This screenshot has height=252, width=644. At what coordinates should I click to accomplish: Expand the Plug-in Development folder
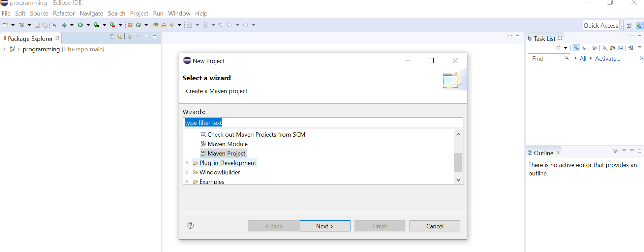(x=187, y=163)
